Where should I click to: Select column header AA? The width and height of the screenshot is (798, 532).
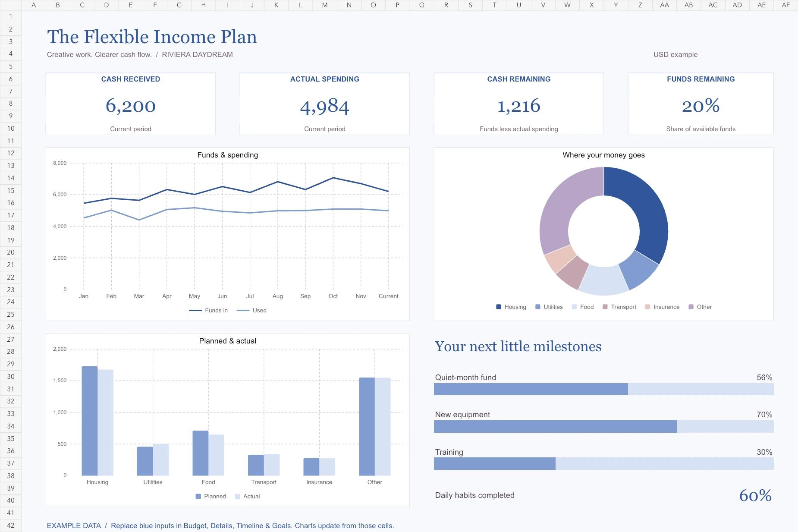(664, 5)
